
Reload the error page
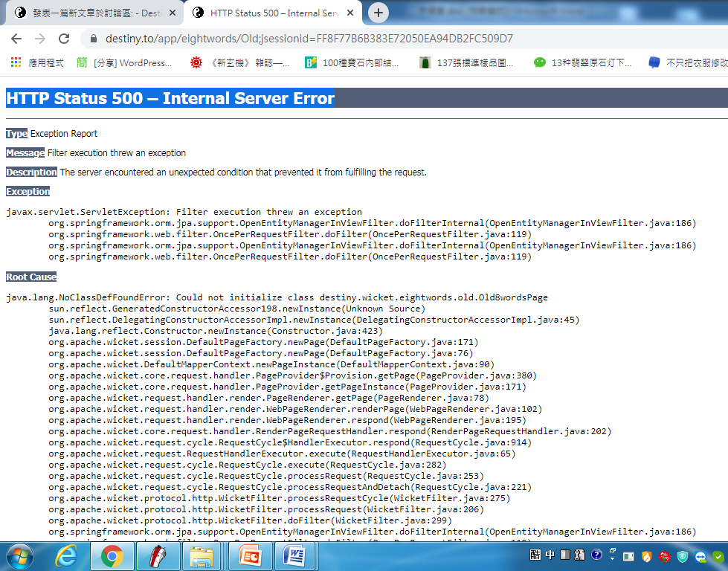(x=64, y=39)
